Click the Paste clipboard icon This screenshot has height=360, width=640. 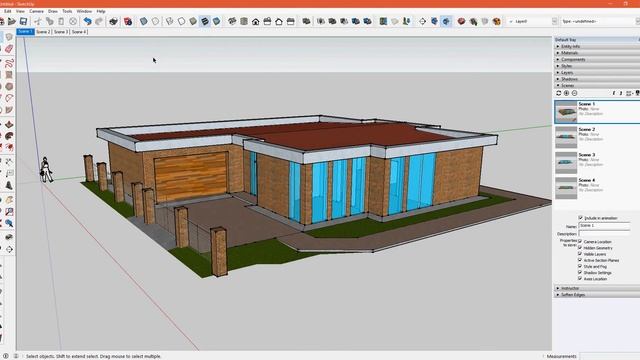click(61, 21)
